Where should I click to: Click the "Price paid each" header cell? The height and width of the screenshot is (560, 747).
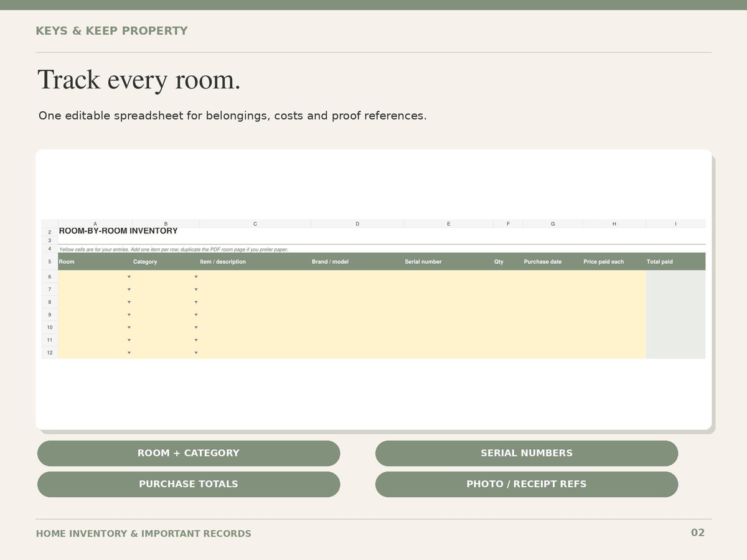[614, 261]
